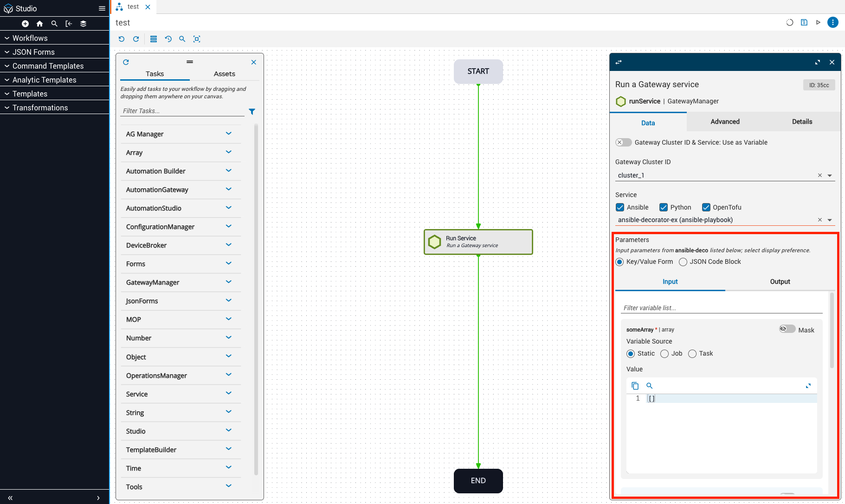The height and width of the screenshot is (504, 845).
Task: Switch to the Advanced tab
Action: [725, 121]
